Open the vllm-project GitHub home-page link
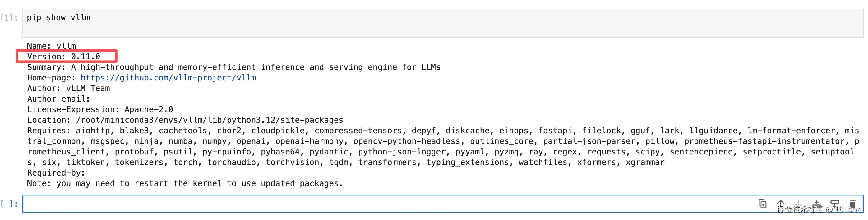The height and width of the screenshot is (220, 868). click(x=168, y=78)
